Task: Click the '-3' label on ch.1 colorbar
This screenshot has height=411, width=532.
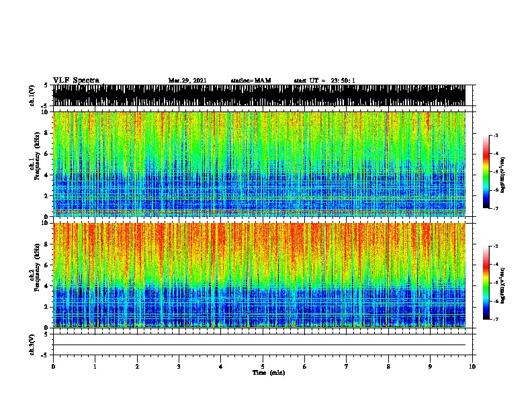Action: tap(495, 135)
